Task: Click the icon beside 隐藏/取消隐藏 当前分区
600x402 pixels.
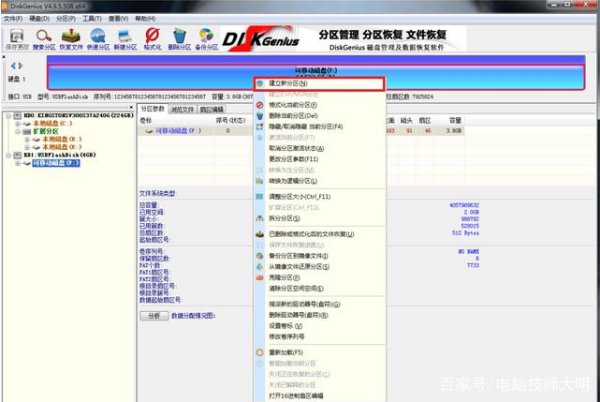Action: 260,126
